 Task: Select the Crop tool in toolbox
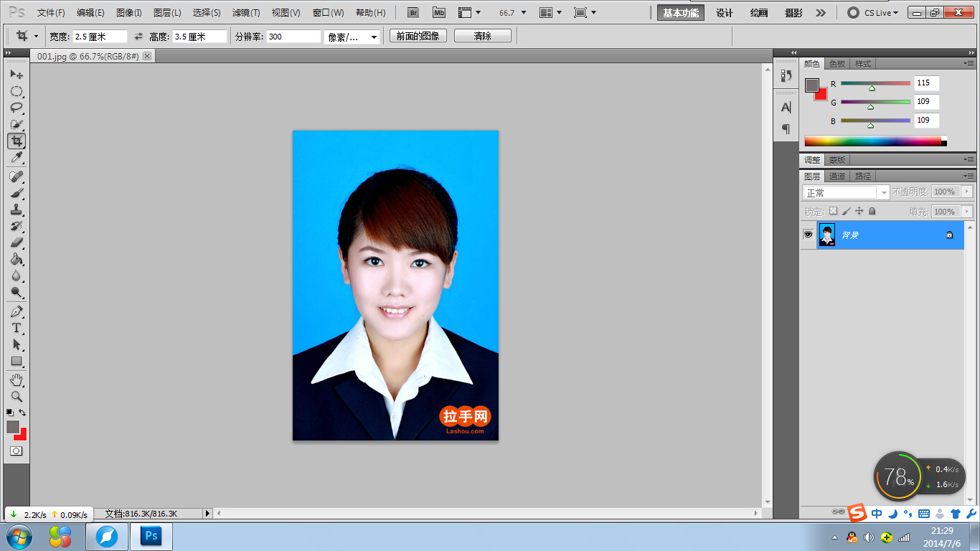pos(17,141)
